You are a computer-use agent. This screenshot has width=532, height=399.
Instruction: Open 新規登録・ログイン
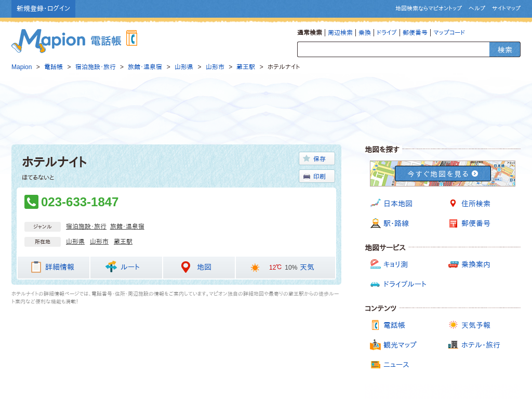coord(44,8)
